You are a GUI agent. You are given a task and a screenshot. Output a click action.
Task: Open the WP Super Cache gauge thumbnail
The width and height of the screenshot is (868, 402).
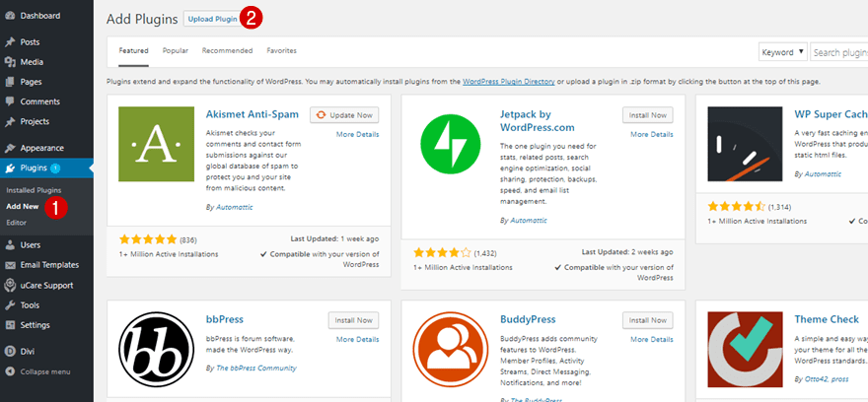tap(745, 144)
